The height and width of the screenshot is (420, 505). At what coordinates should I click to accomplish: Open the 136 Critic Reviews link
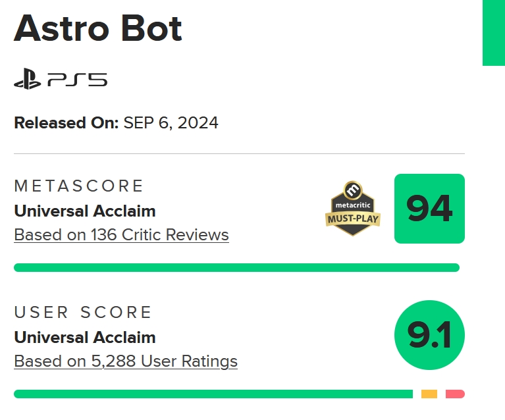pos(121,234)
